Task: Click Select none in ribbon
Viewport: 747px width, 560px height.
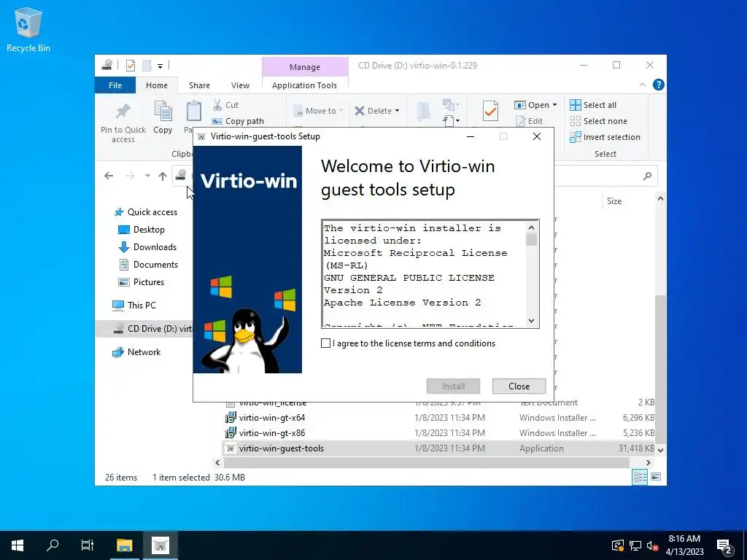Action: click(x=599, y=121)
